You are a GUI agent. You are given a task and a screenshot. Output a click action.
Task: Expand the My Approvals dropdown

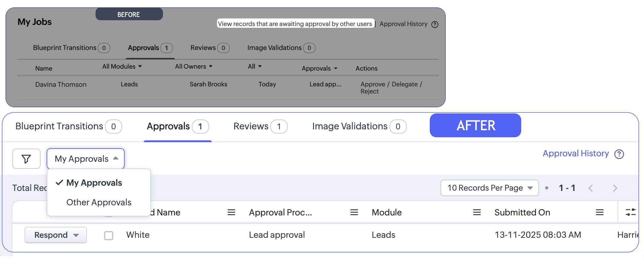point(86,159)
